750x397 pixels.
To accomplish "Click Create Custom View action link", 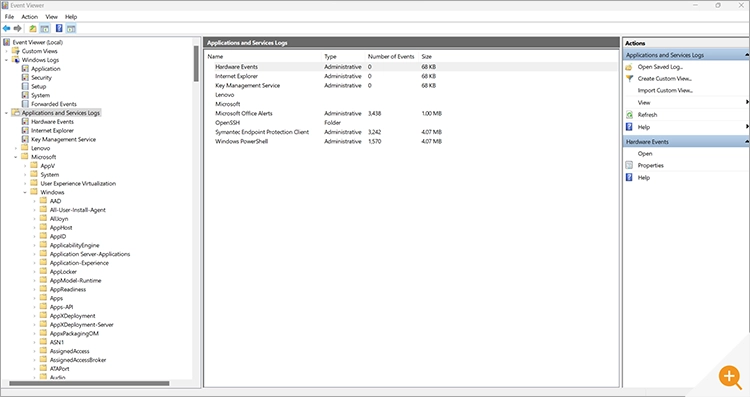I will click(x=664, y=78).
